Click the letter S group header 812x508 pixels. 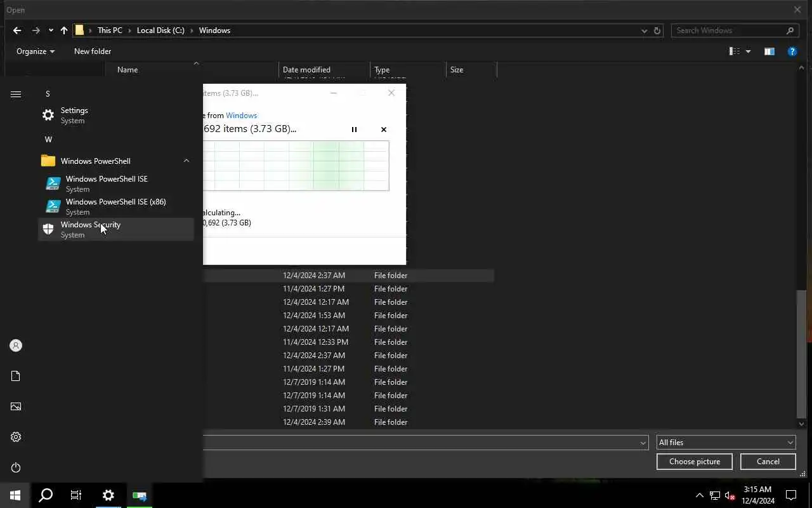(x=48, y=93)
